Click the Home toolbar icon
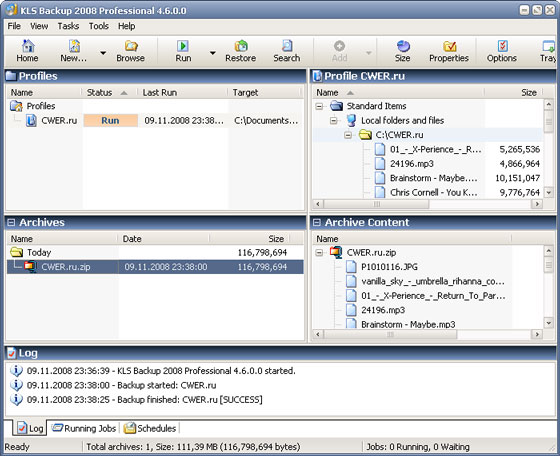The width and height of the screenshot is (560, 456). [28, 51]
